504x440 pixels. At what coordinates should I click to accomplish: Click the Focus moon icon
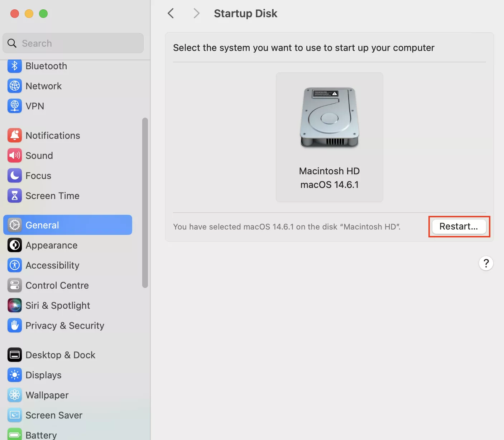pos(14,176)
